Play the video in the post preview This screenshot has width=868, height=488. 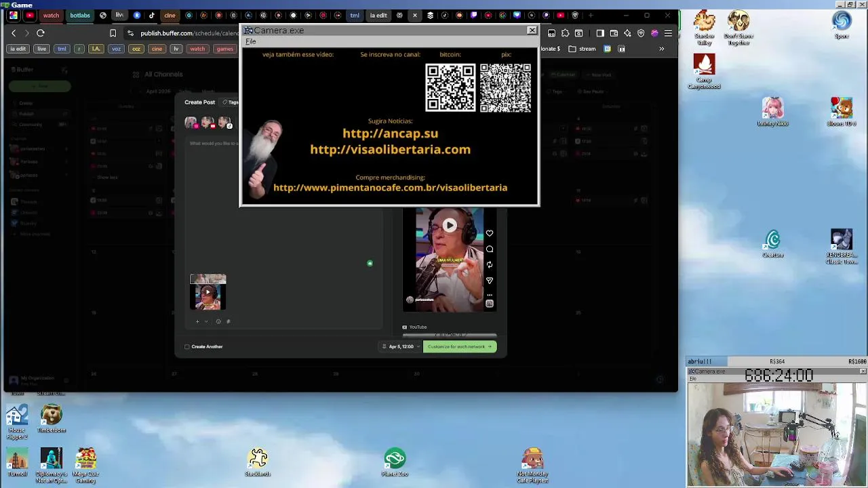click(x=450, y=225)
